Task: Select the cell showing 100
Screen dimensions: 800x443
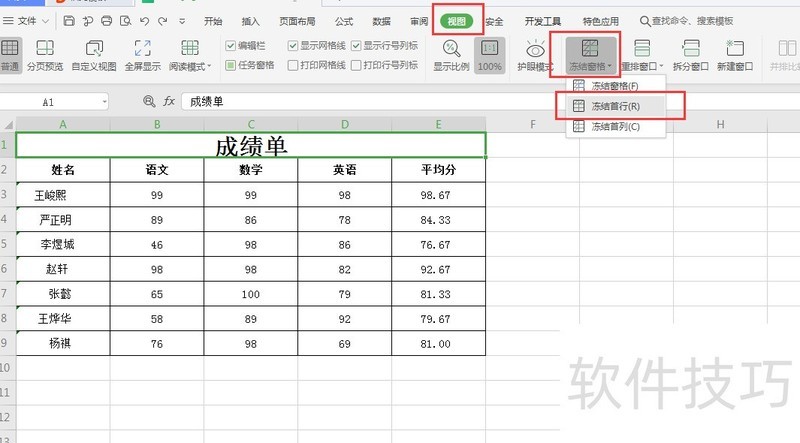Action: [x=251, y=293]
